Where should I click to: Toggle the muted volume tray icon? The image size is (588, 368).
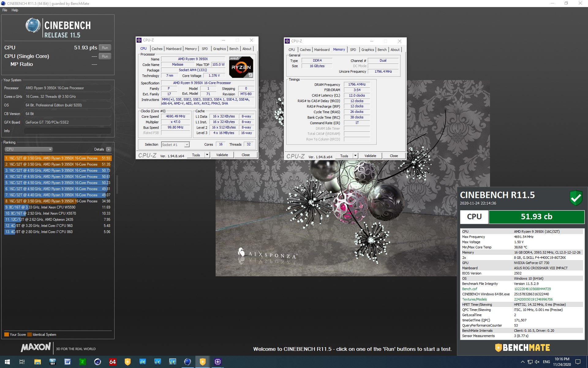[x=537, y=362]
